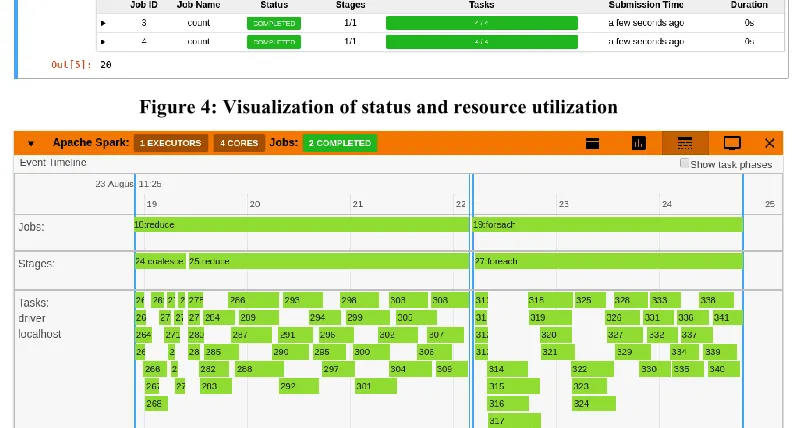
Task: Close the Apache Spark monitor panel
Action: click(x=769, y=144)
